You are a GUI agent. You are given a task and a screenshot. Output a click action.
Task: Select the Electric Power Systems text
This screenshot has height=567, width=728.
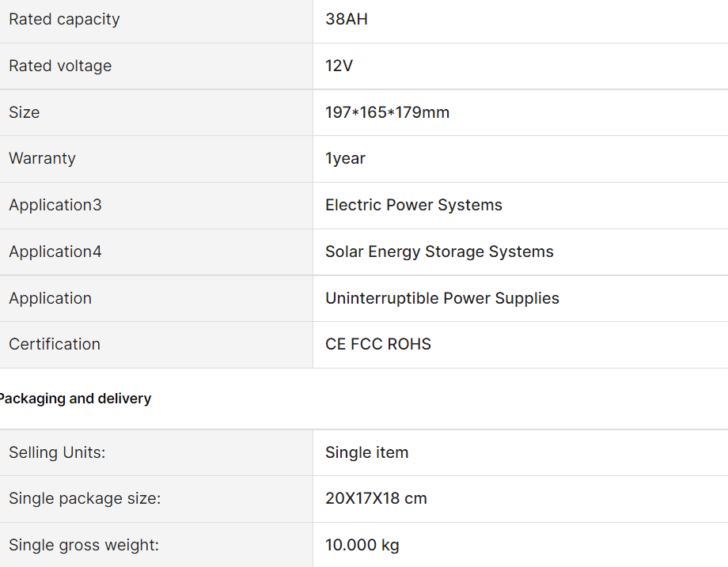pyautogui.click(x=413, y=206)
